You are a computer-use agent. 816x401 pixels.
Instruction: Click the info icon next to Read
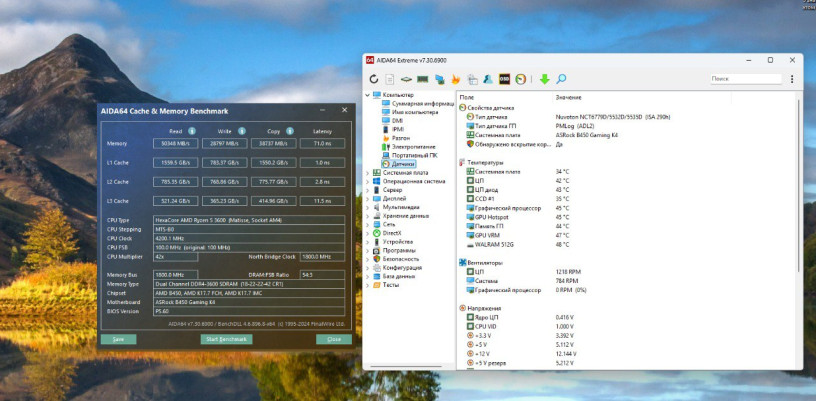[192, 131]
